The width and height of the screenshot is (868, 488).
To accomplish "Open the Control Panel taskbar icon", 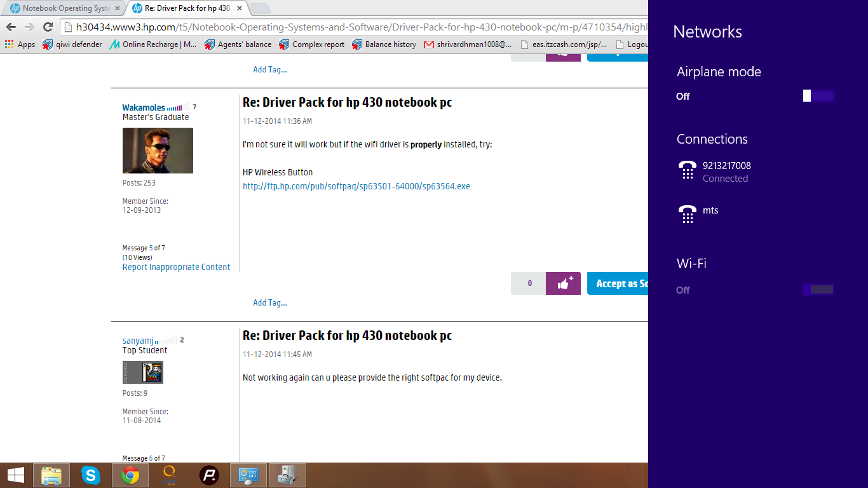I will tap(248, 475).
